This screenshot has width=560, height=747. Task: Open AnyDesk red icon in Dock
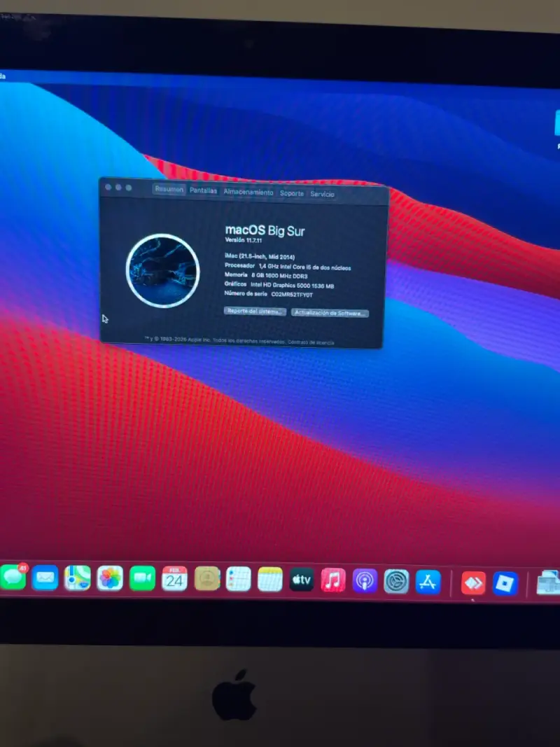click(473, 583)
